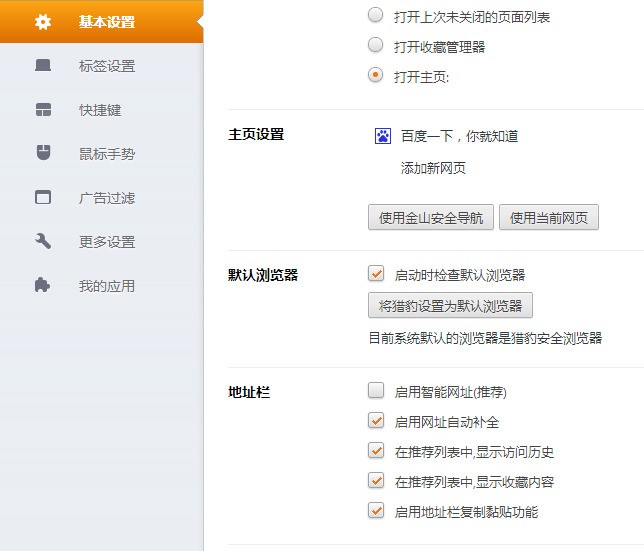
Task: Toggle 启用地址栏复制黏贴功能 checkbox
Action: tap(376, 510)
